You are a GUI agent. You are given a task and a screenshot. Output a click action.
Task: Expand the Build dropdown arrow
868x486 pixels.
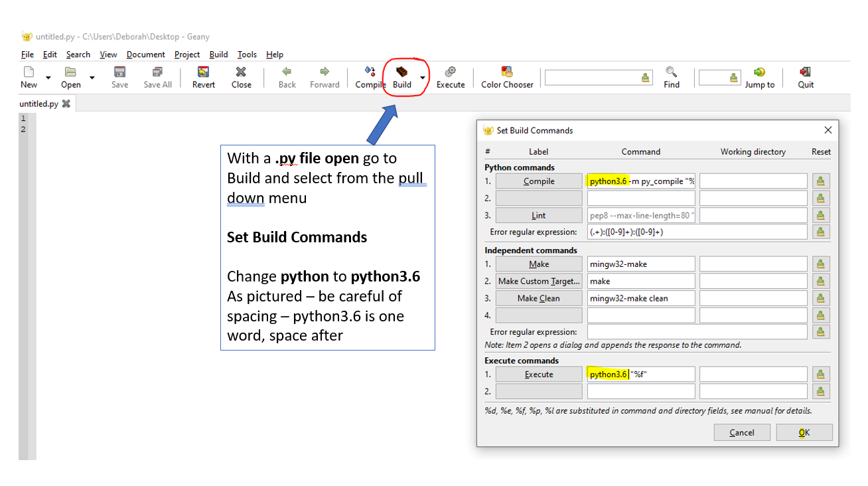(423, 78)
